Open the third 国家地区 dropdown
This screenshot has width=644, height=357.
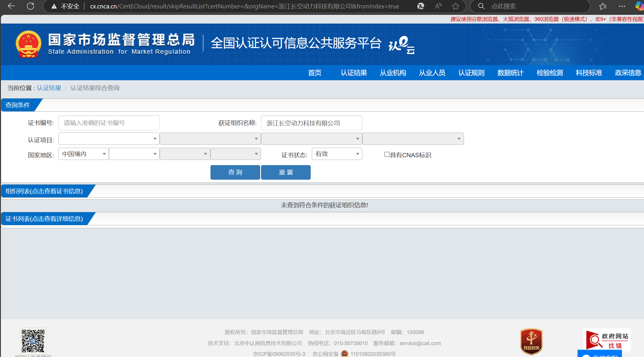pos(185,154)
